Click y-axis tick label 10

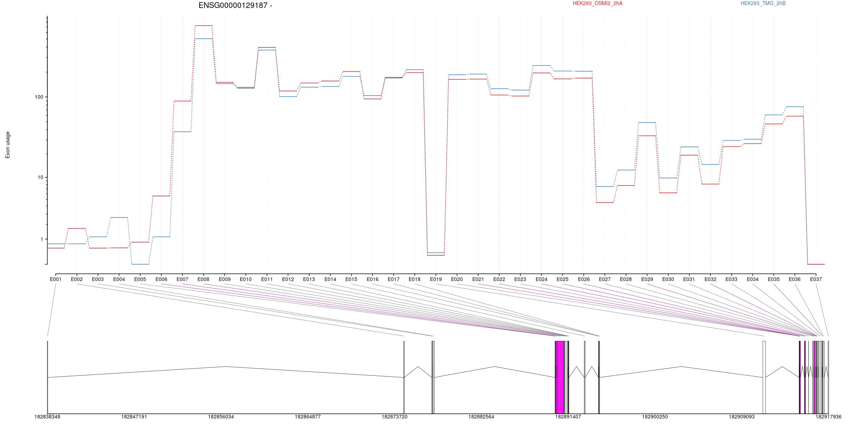pos(40,177)
